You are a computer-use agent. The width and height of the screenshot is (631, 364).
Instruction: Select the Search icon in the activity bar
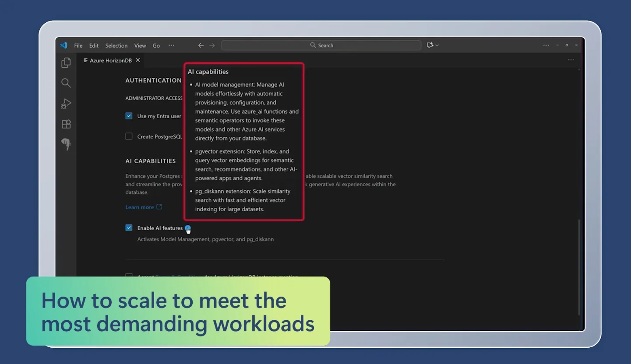[x=66, y=83]
